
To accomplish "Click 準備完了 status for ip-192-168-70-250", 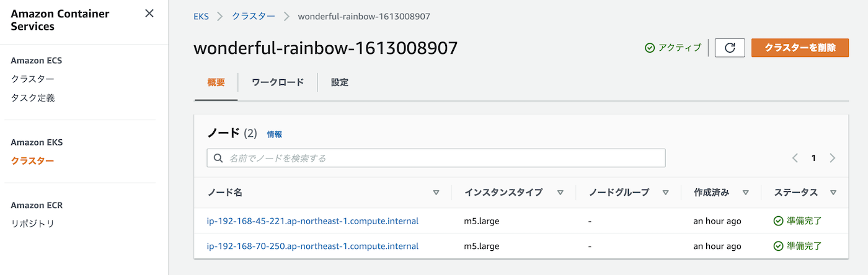I will 798,246.
